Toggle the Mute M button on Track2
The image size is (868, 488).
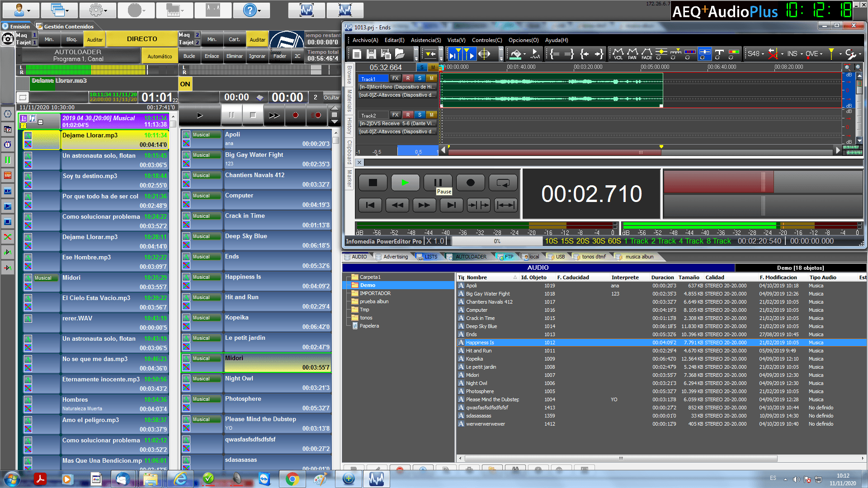[432, 115]
